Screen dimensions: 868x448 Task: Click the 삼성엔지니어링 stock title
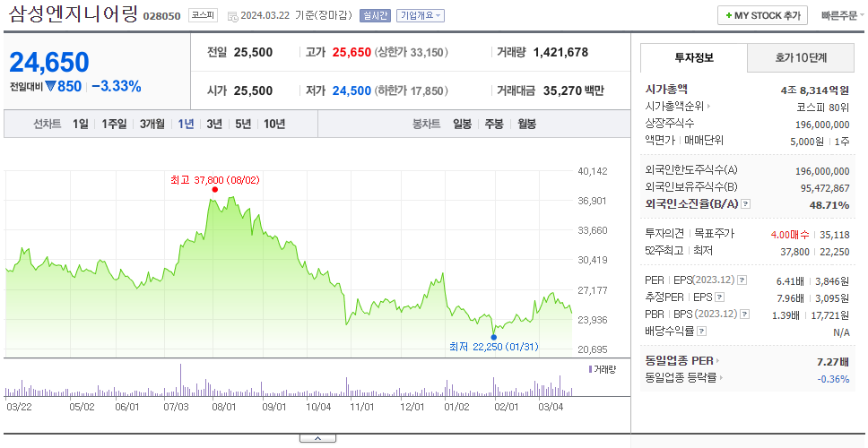[73, 13]
